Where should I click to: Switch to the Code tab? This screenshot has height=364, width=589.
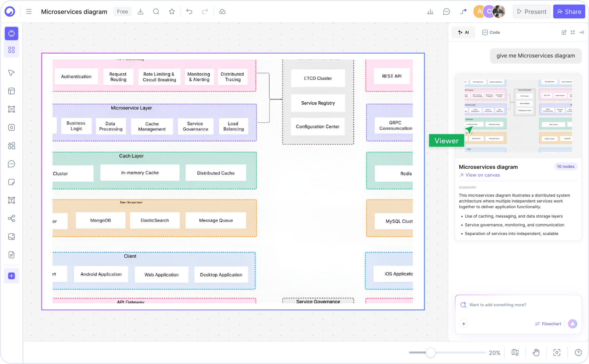(491, 32)
